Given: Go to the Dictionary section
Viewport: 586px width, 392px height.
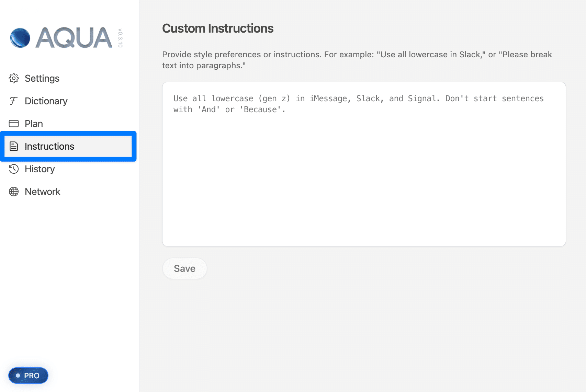Looking at the screenshot, I should 46,101.
